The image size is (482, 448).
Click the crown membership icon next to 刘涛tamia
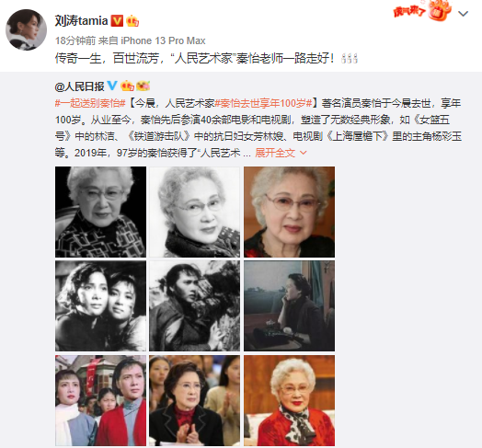132,21
